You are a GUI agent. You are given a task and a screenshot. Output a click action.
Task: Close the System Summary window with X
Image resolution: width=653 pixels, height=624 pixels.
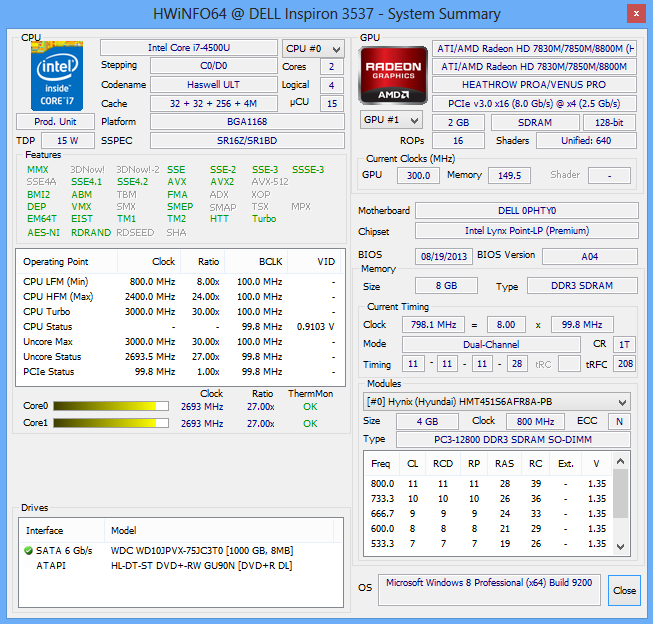pos(636,13)
